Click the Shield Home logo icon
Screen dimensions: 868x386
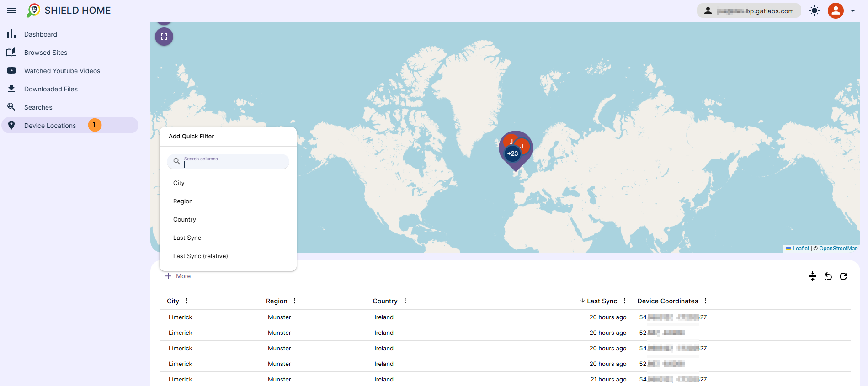33,11
